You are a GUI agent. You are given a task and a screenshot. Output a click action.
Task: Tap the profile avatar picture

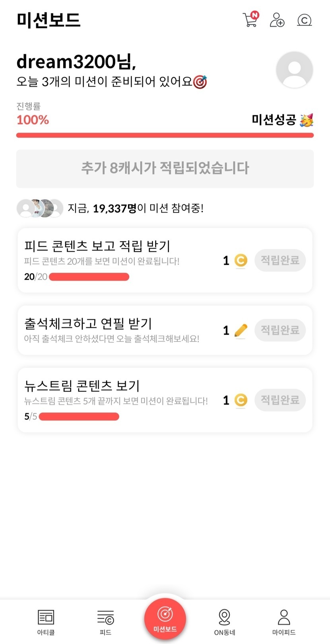tap(294, 69)
